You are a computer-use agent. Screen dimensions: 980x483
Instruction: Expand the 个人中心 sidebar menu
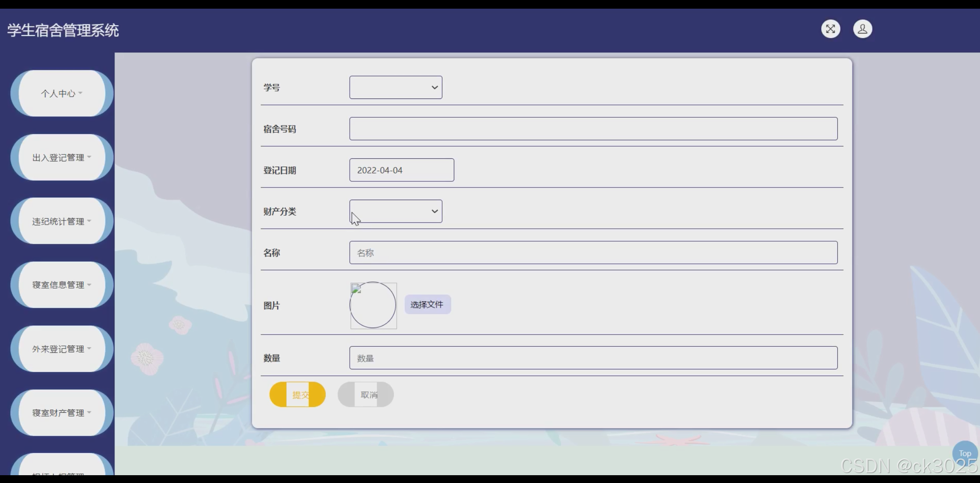point(62,93)
